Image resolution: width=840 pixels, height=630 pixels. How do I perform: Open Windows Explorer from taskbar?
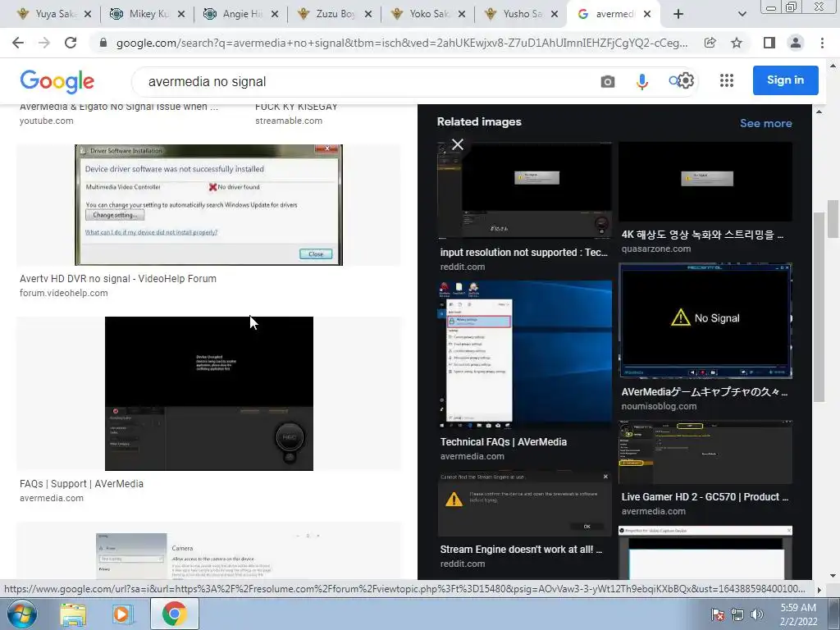pyautogui.click(x=73, y=614)
